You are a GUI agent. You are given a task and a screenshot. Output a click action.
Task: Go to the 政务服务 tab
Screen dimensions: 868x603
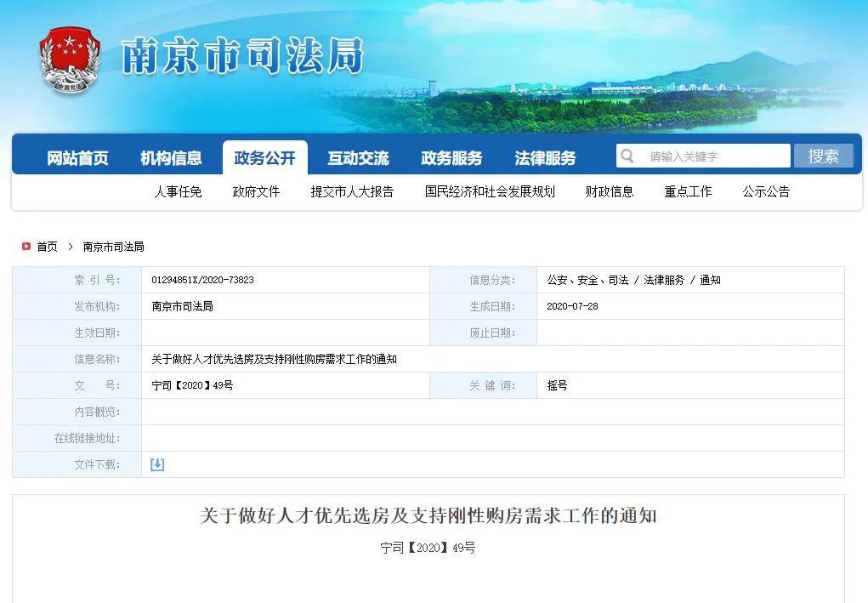click(451, 158)
